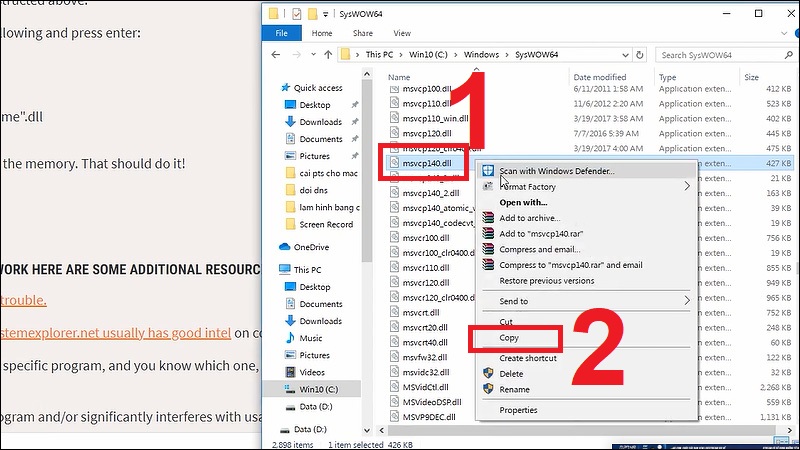Click WinRAR icon beside Add to archive
Screen dimensions: 800x450
pyautogui.click(x=488, y=218)
